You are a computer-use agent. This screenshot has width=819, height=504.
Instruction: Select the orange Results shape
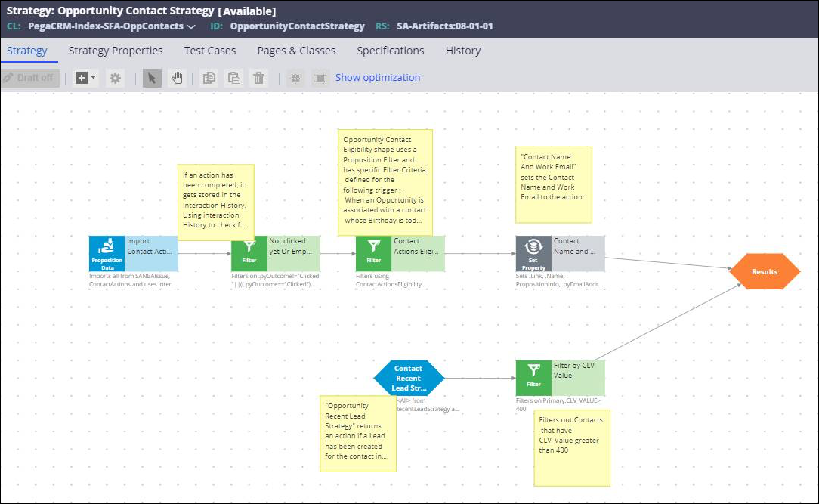coord(764,271)
